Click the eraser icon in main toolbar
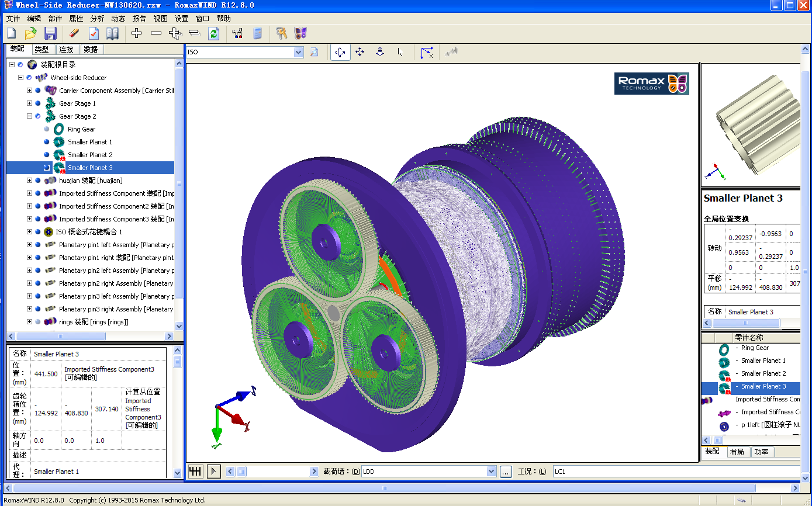 (x=74, y=33)
